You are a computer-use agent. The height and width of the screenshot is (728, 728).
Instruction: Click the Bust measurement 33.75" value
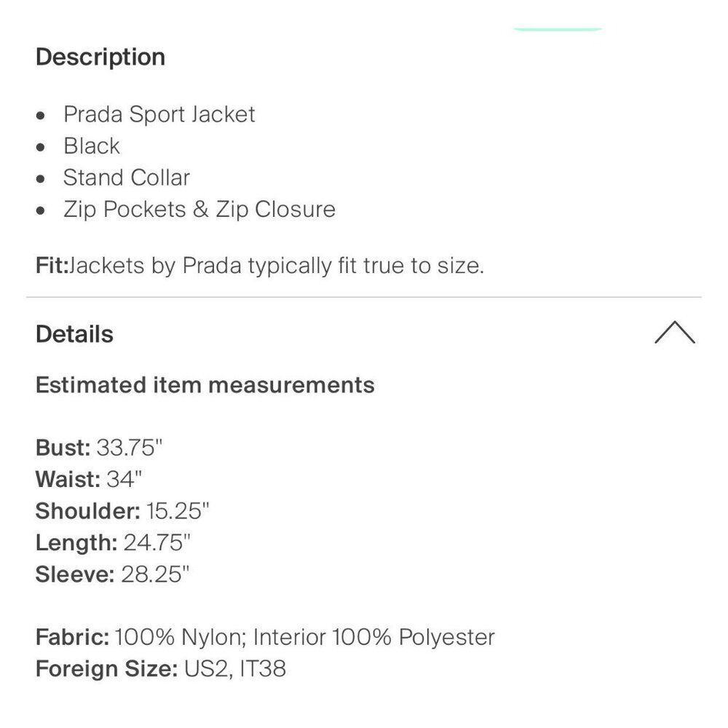coord(129,448)
